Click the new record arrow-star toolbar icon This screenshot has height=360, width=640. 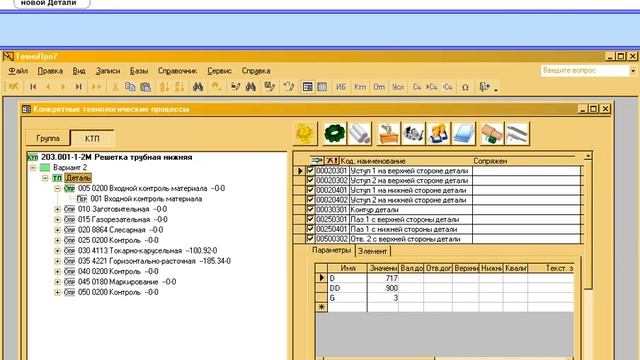pyautogui.click(x=96, y=87)
